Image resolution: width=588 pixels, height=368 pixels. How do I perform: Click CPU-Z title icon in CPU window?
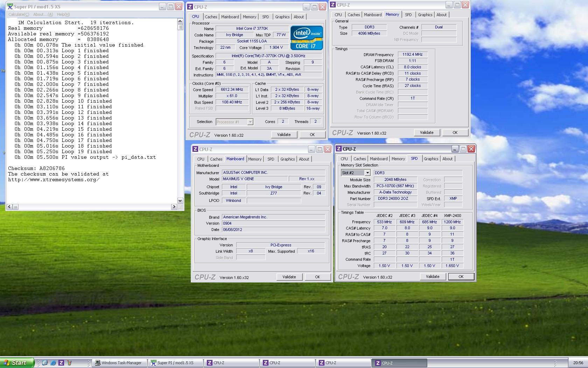pos(190,7)
